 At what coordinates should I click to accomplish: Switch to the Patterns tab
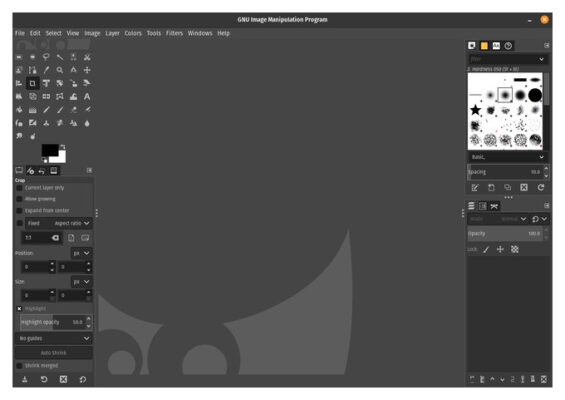484,46
